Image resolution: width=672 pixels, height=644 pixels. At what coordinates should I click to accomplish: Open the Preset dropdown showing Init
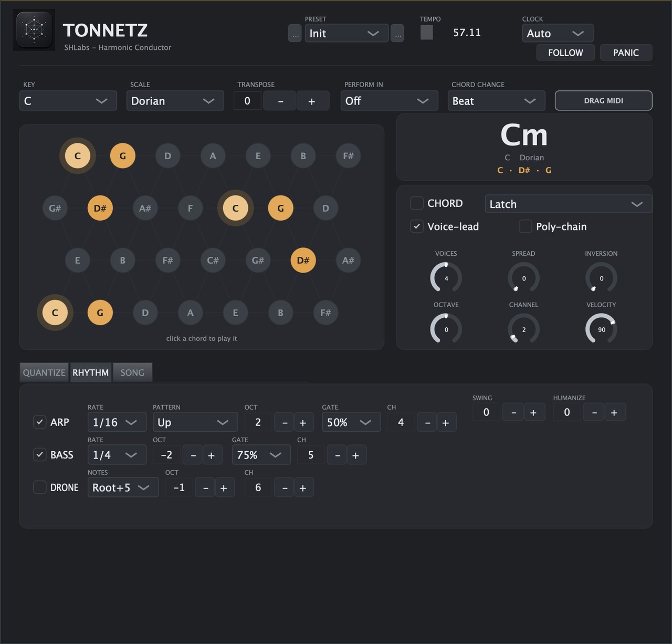(346, 33)
